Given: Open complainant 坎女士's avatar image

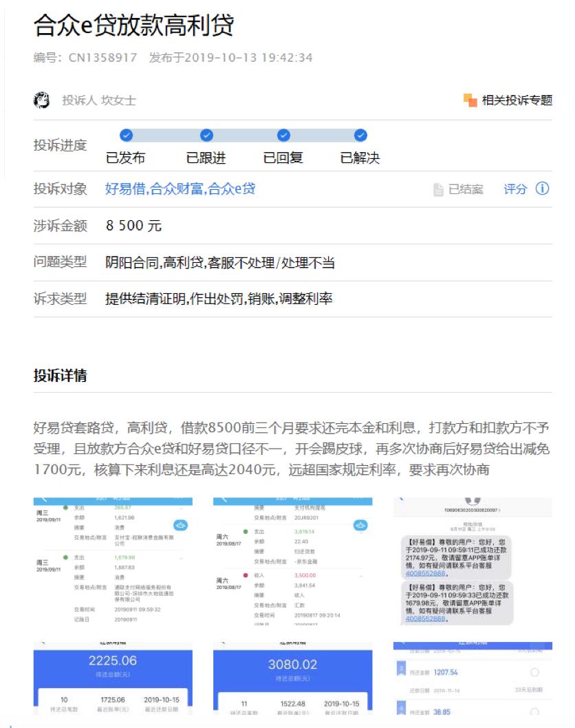Looking at the screenshot, I should point(40,98).
